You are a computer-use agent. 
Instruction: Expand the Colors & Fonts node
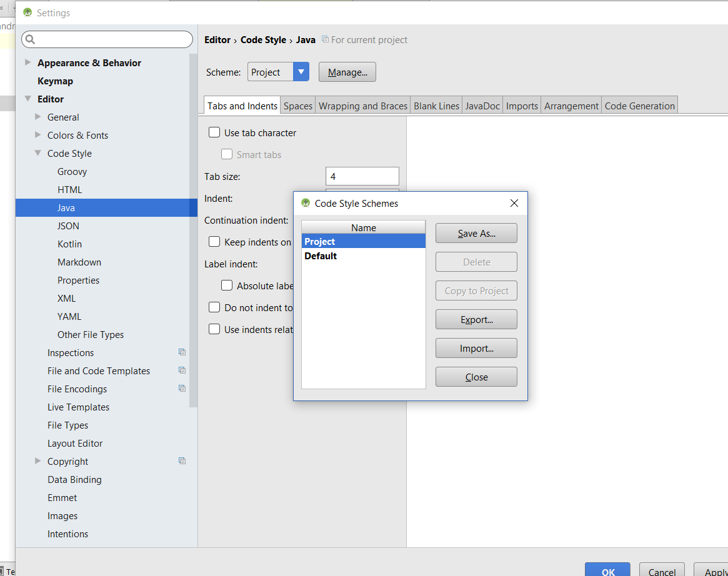(x=38, y=134)
